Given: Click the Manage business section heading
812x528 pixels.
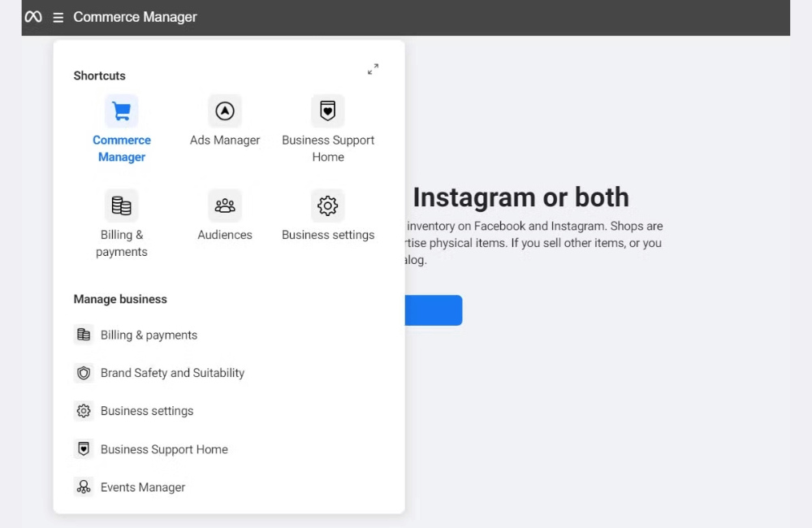Looking at the screenshot, I should click(x=120, y=299).
